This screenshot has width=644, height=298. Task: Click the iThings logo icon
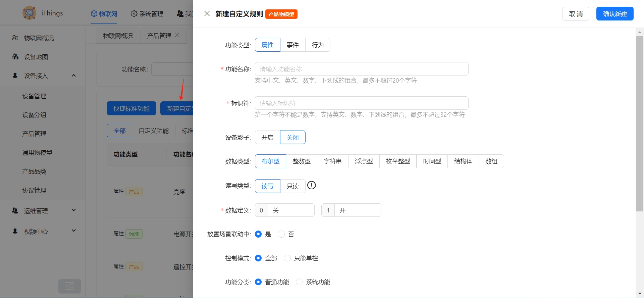29,13
